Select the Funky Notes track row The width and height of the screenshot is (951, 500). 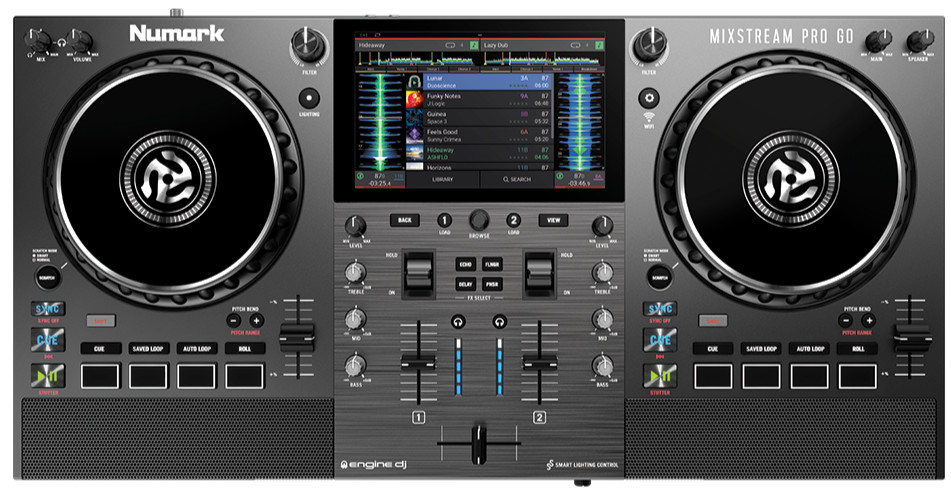click(x=479, y=100)
